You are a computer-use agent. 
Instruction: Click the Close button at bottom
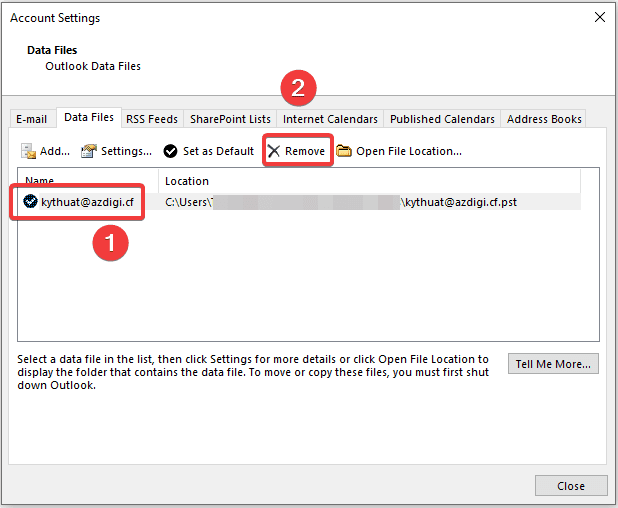[571, 486]
